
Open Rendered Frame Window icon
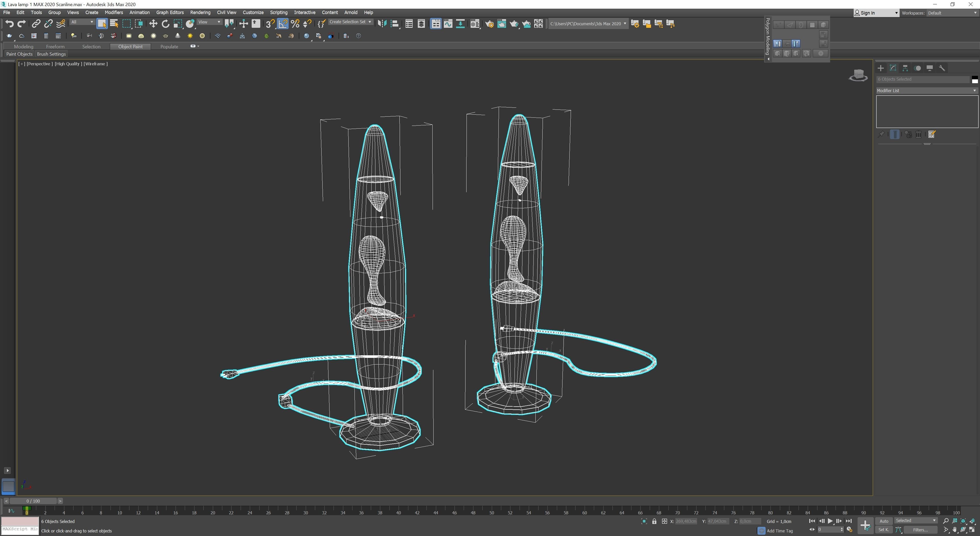tap(502, 24)
